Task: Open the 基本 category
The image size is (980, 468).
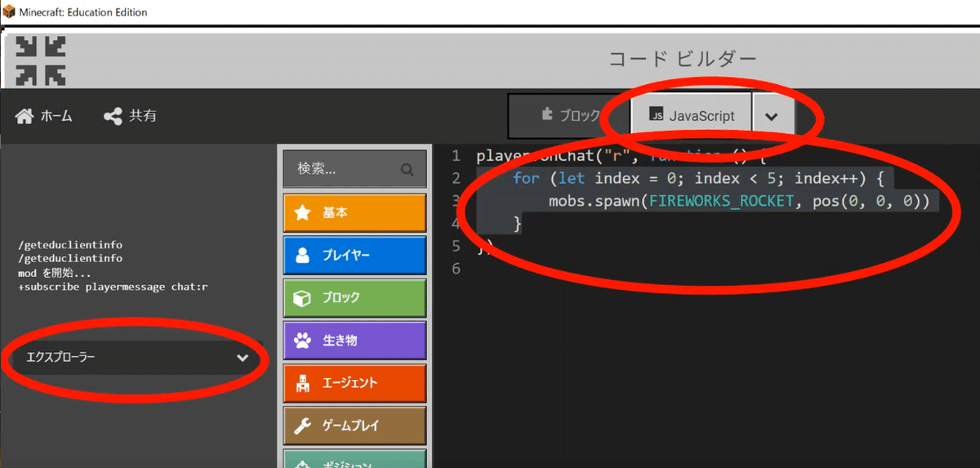Action: point(354,212)
